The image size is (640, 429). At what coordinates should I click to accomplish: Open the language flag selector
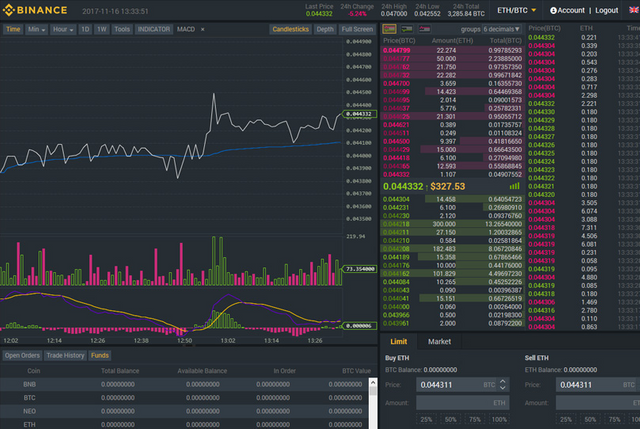[x=634, y=10]
